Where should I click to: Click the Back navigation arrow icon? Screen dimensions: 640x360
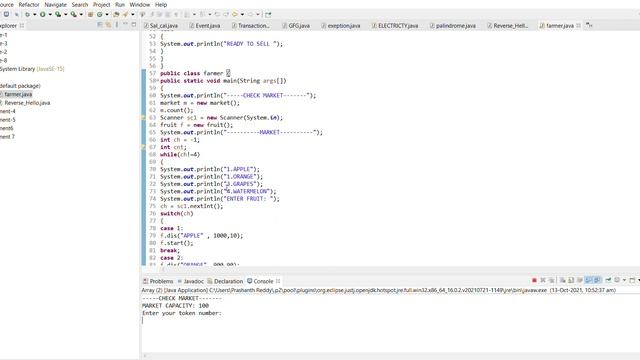(235, 14)
